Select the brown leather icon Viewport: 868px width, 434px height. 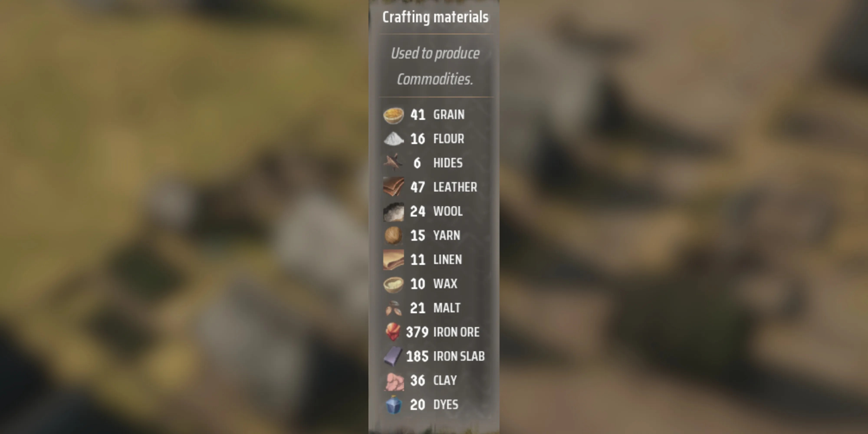[393, 187]
